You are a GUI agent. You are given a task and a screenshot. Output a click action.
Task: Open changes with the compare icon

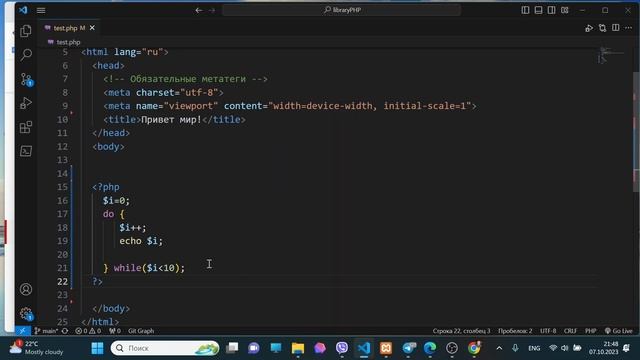[x=602, y=28]
